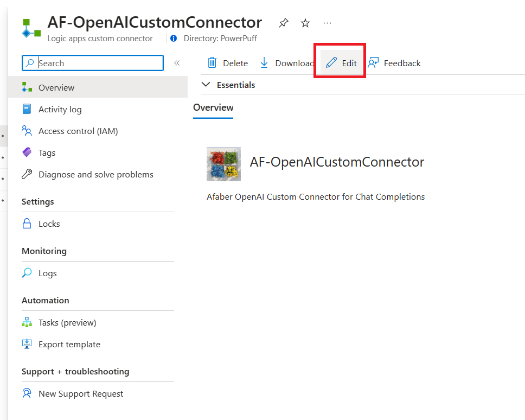
Task: Focus the sidebar Search field
Action: (98, 63)
